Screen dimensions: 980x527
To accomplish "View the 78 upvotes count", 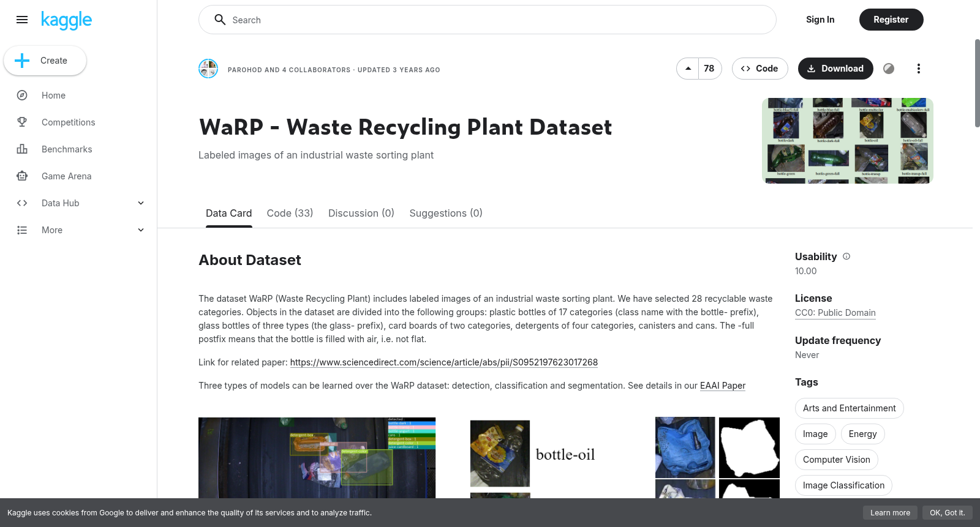I will 709,69.
